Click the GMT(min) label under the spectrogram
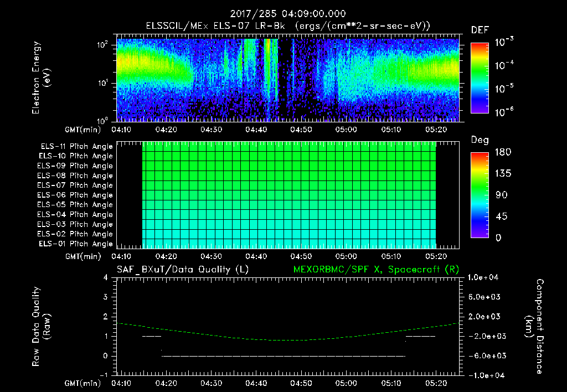 83,130
